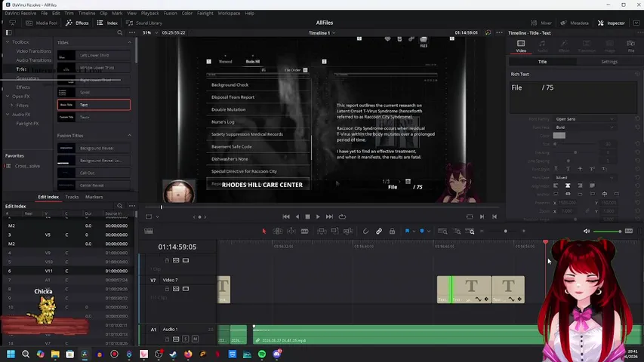Toggle the Inspector panel
The width and height of the screenshot is (644, 362).
pos(612,23)
